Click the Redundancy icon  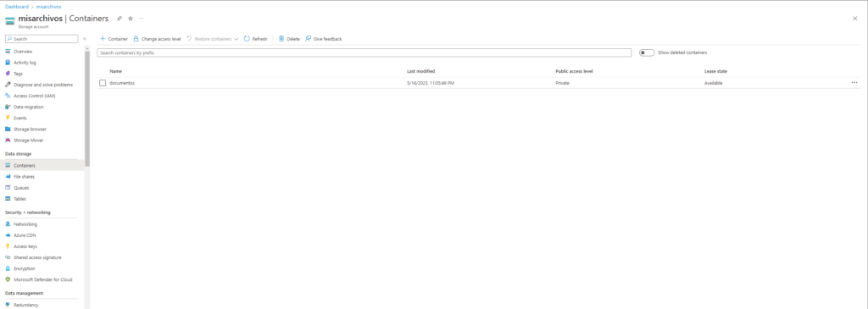(x=8, y=305)
